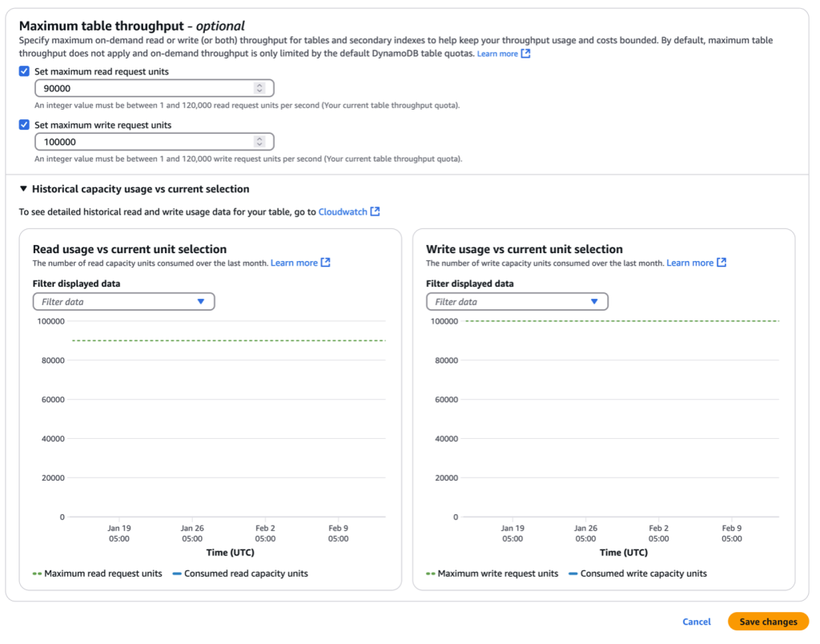Click external link icon next to Cloudwatch
Screen dimensions: 820x644
click(375, 212)
